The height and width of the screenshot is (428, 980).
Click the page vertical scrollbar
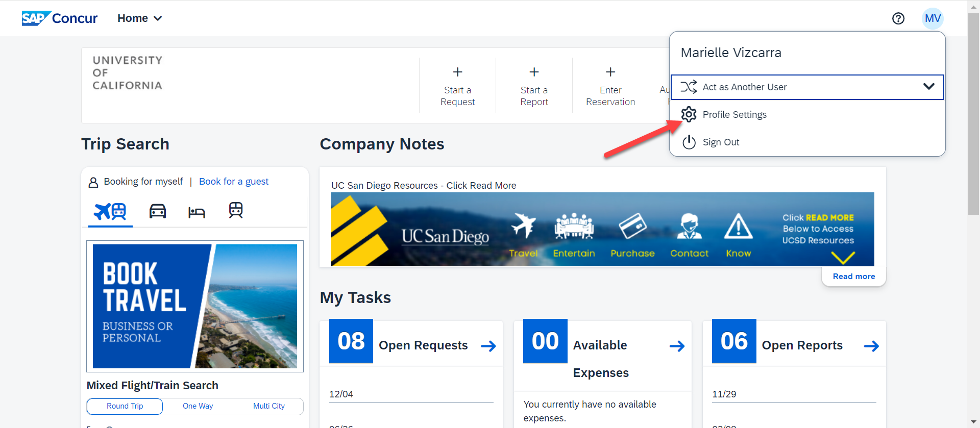[973, 115]
